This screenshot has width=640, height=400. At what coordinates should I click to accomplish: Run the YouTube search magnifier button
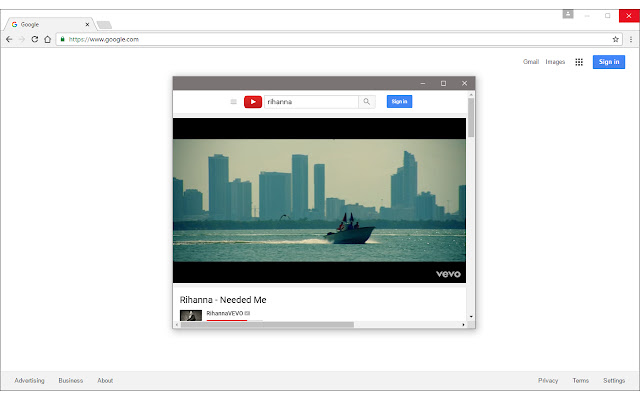(367, 102)
